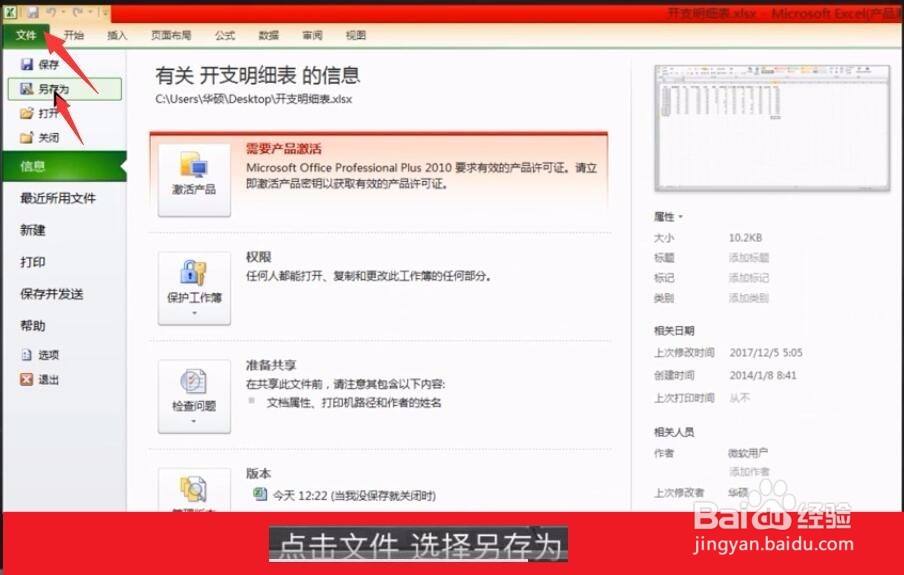
Task: Click the 准备共享 section heading
Action: click(271, 365)
